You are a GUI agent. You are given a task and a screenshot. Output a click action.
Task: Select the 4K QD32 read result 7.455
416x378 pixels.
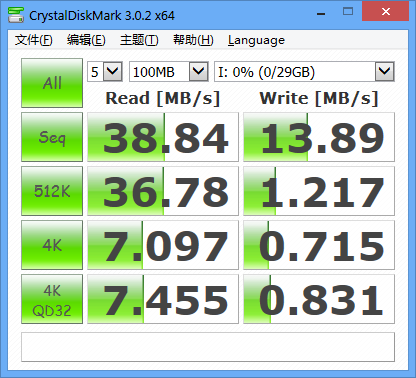pyautogui.click(x=163, y=299)
